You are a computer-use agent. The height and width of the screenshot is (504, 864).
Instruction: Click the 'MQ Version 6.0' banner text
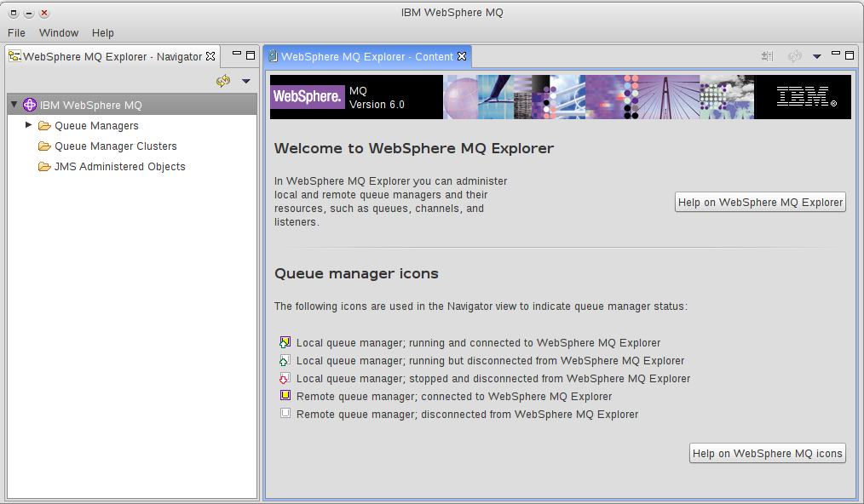pyautogui.click(x=377, y=98)
